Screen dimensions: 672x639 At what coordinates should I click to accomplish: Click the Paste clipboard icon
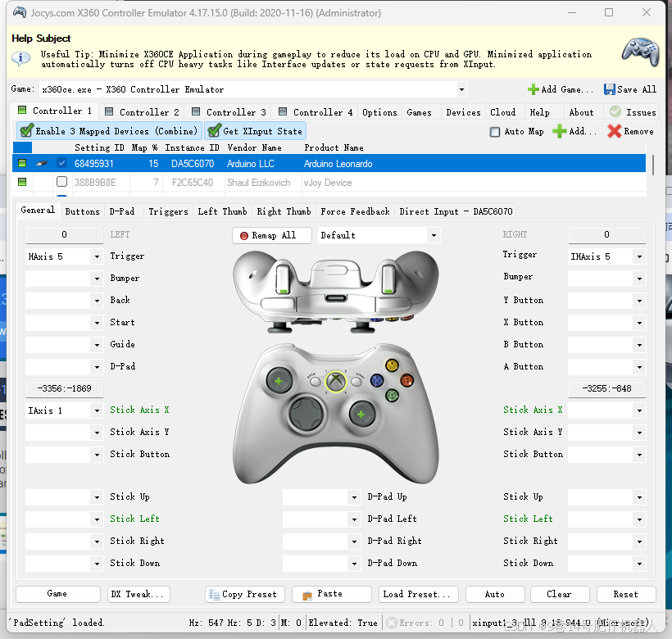click(306, 596)
